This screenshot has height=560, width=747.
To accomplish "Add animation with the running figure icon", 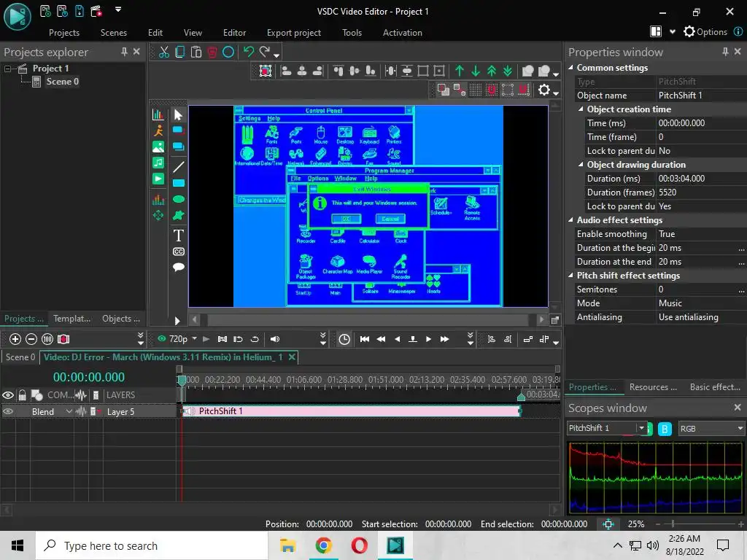I will coord(158,130).
